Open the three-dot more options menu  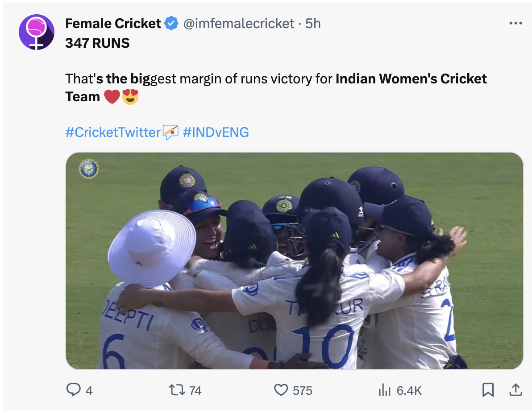[515, 23]
